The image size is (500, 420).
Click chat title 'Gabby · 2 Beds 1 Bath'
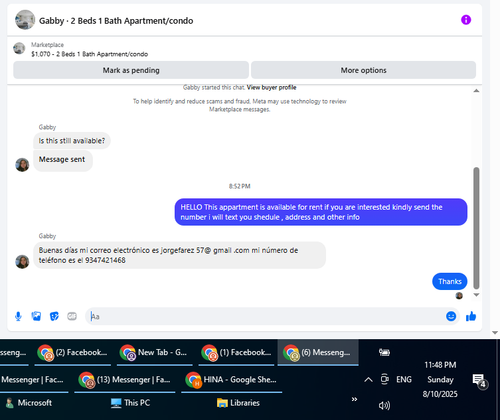[x=116, y=21]
